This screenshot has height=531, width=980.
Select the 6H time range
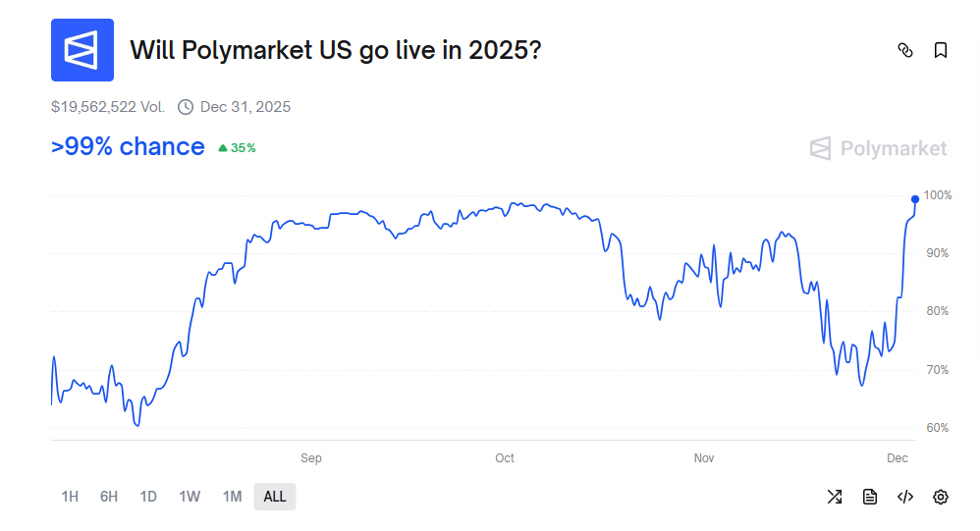tap(109, 497)
